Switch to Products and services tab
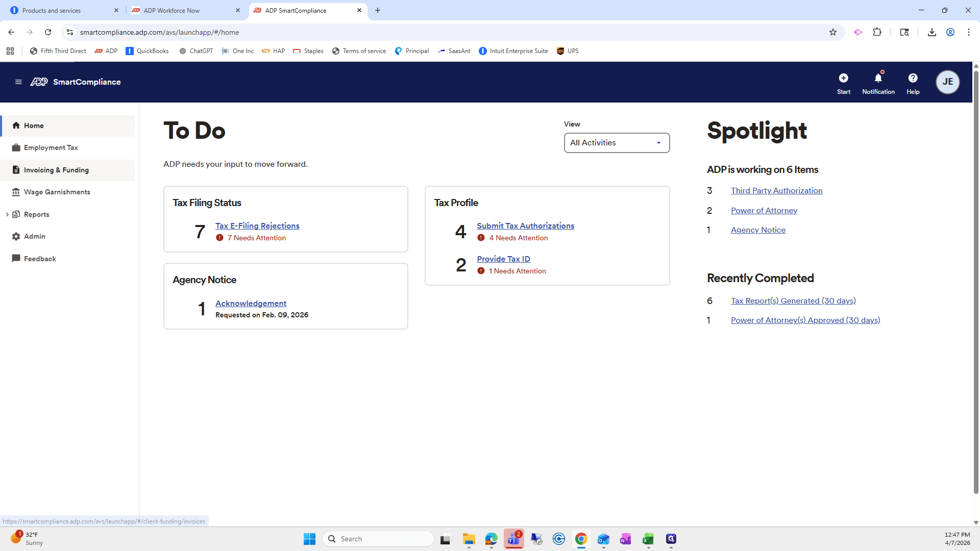 pyautogui.click(x=64, y=10)
